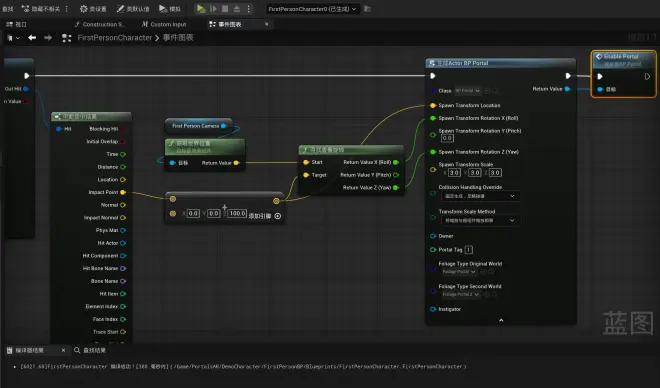Open Transform Scale Method dropdown
Image resolution: width=660 pixels, height=388 pixels.
(480, 221)
